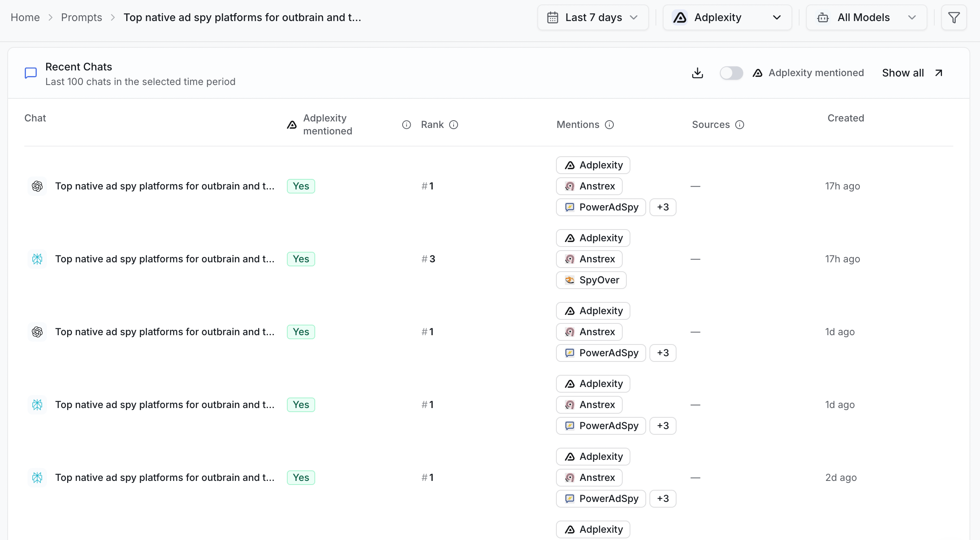Open the first chat titled Top native ad spy platforms
This screenshot has width=980, height=540.
165,186
